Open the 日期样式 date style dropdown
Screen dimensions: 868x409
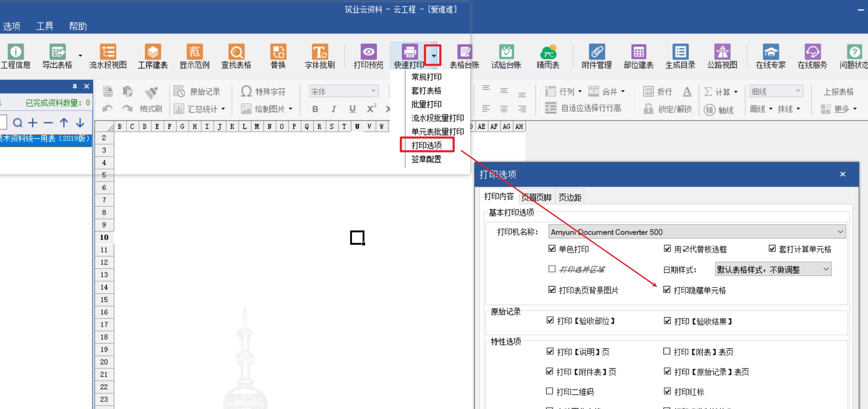coord(826,269)
